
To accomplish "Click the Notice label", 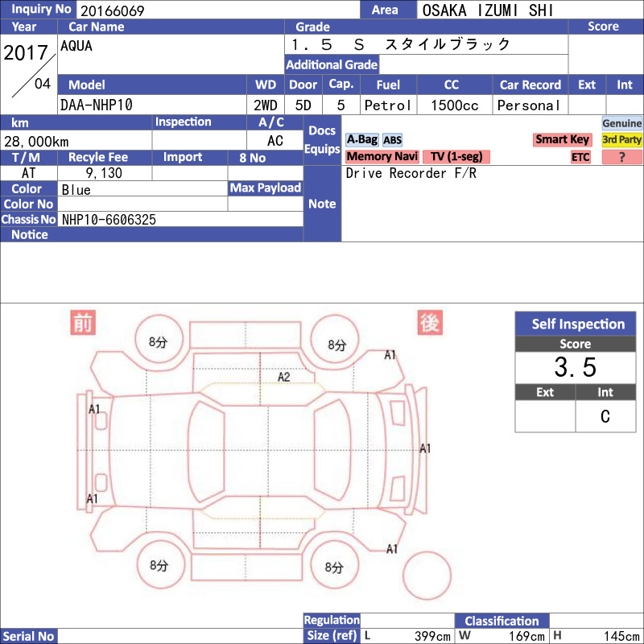I will 30,234.
